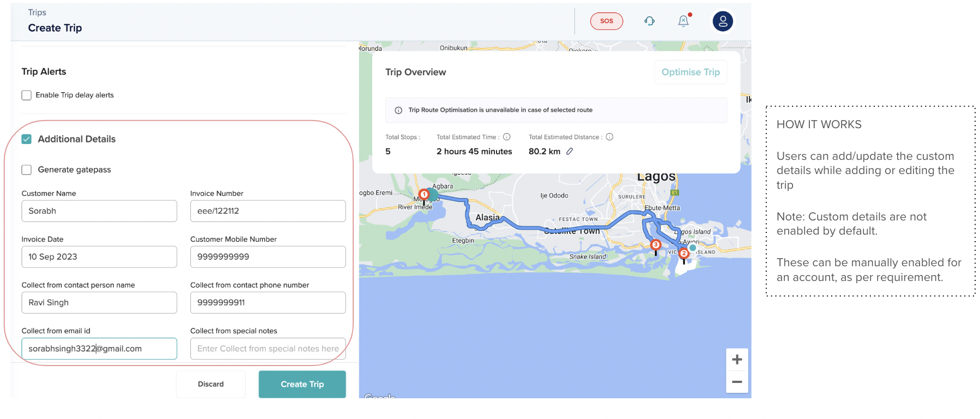Viewport: 980px width, 419px height.
Task: Go to Trips breadcrumb
Action: (37, 13)
